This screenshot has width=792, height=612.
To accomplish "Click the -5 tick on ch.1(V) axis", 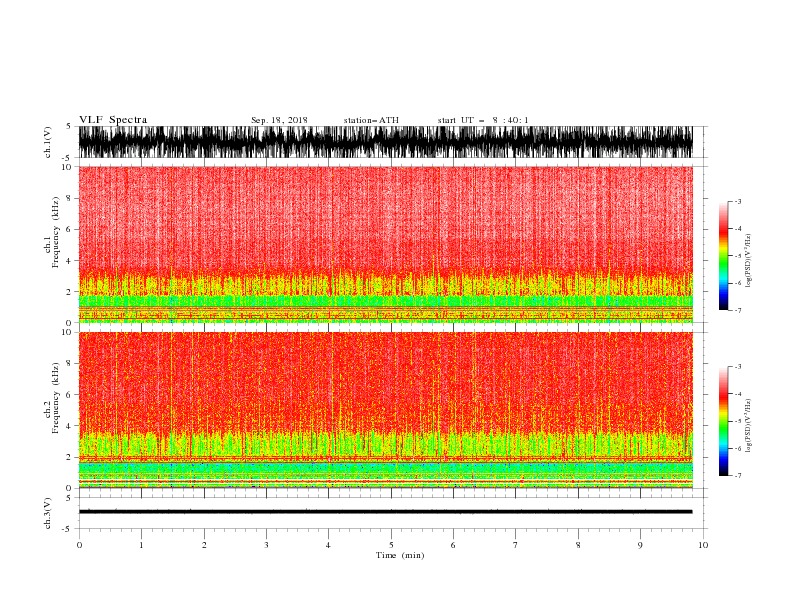I will (x=67, y=158).
